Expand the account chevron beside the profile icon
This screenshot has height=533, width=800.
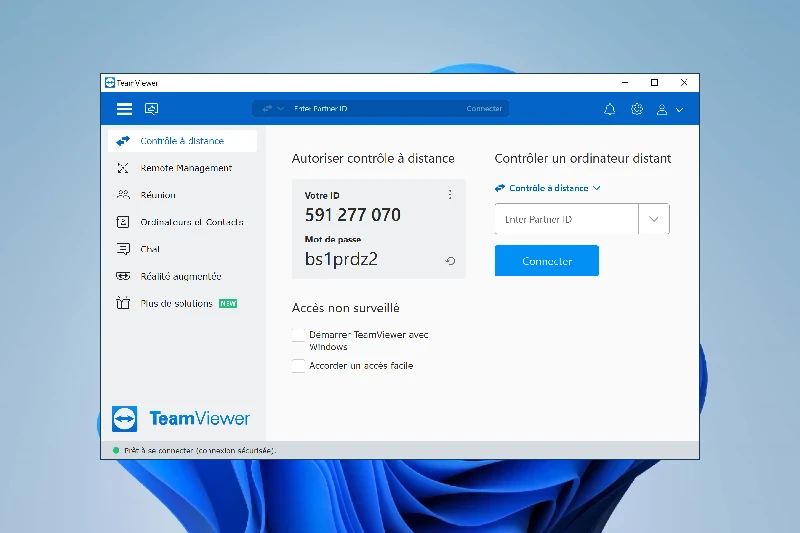coord(680,110)
